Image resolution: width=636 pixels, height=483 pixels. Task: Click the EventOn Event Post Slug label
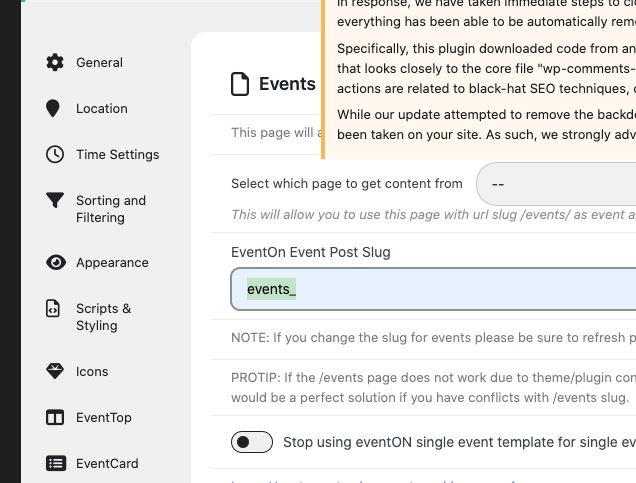(x=311, y=252)
